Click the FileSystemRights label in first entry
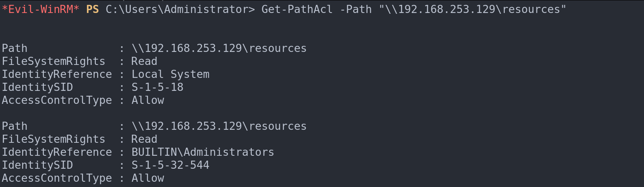 click(54, 61)
